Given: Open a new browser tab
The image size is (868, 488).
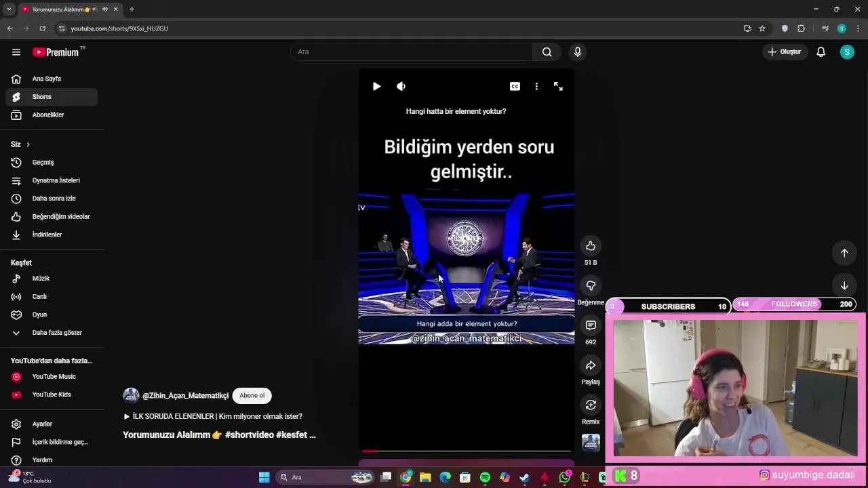Looking at the screenshot, I should tap(132, 9).
